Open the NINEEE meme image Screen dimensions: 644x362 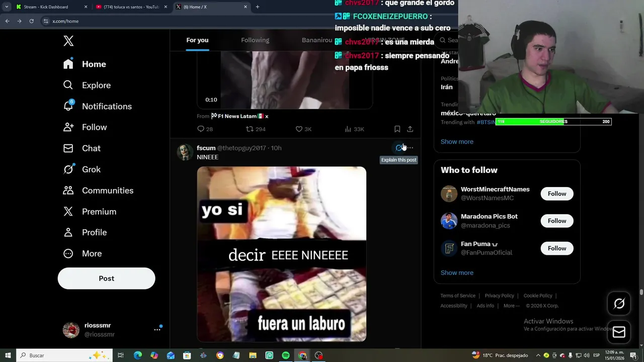click(x=282, y=254)
